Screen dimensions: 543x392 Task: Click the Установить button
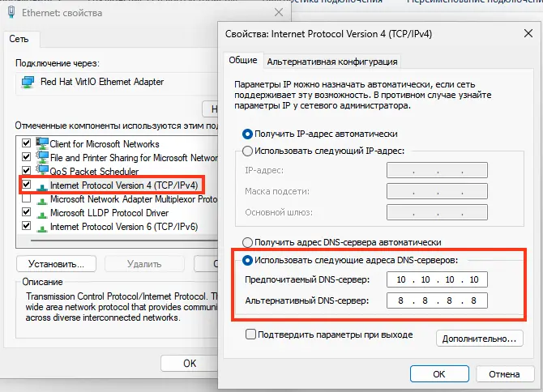pyautogui.click(x=56, y=264)
